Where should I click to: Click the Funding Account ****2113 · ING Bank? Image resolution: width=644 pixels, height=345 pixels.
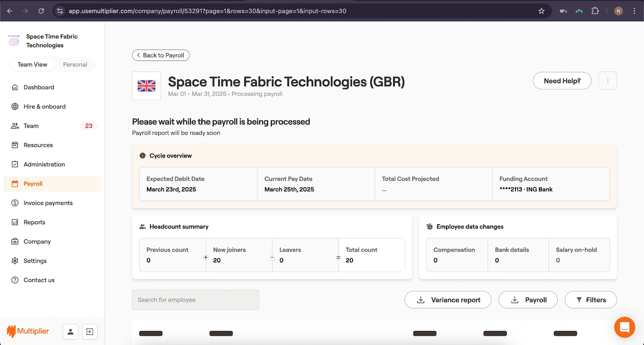point(526,190)
